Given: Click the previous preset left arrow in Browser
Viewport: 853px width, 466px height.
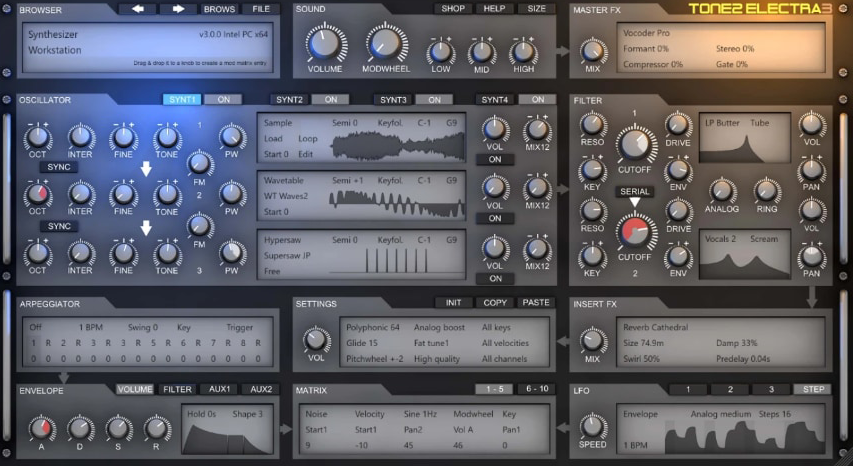Looking at the screenshot, I should (138, 9).
